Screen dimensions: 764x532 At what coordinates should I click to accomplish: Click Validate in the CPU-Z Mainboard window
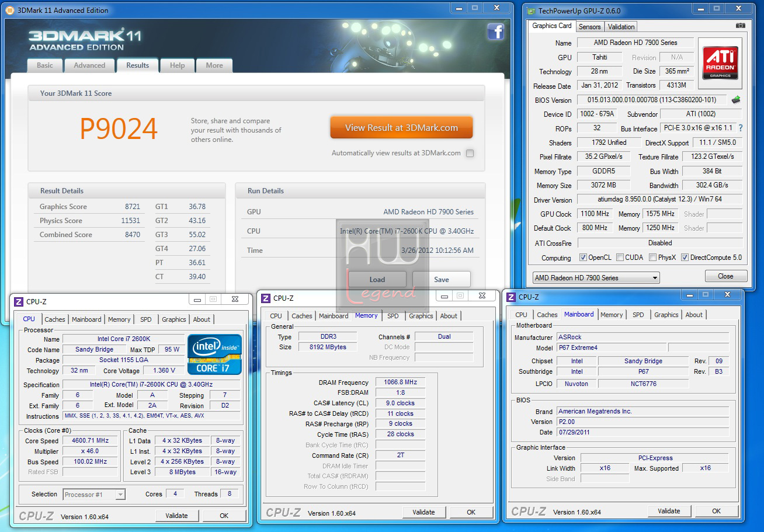[669, 511]
